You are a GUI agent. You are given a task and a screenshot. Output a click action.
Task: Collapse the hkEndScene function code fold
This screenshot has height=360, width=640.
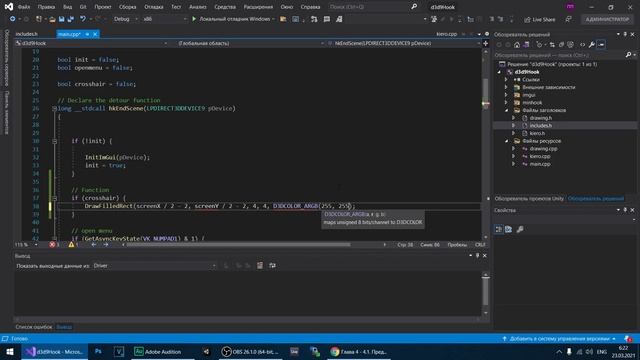(54, 109)
